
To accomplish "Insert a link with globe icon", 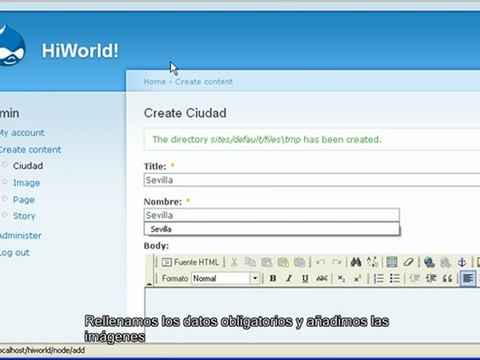I will [429, 262].
